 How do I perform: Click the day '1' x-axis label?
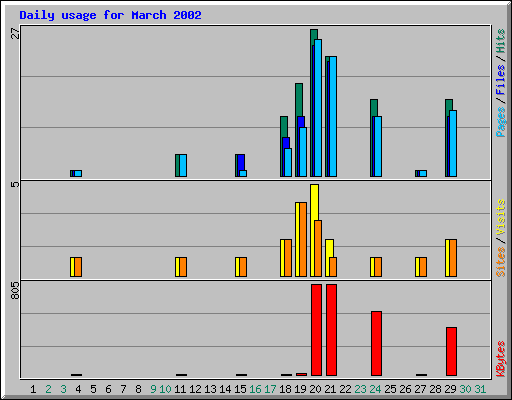click(x=33, y=389)
